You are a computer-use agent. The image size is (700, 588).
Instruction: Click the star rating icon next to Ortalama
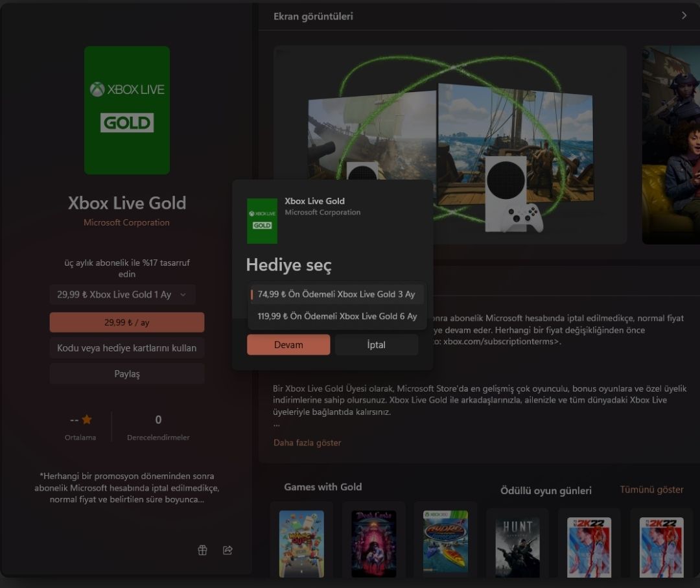pos(87,419)
